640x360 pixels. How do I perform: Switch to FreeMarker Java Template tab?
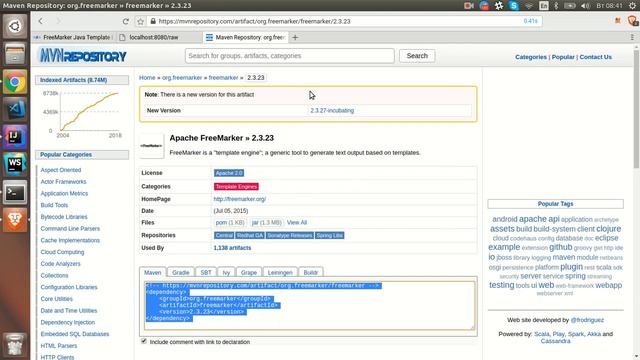73,38
